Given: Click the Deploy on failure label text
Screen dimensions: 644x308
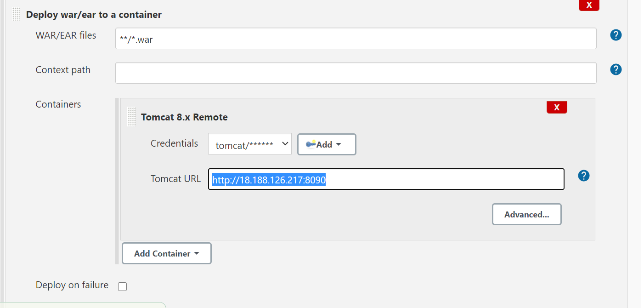Looking at the screenshot, I should click(x=72, y=285).
